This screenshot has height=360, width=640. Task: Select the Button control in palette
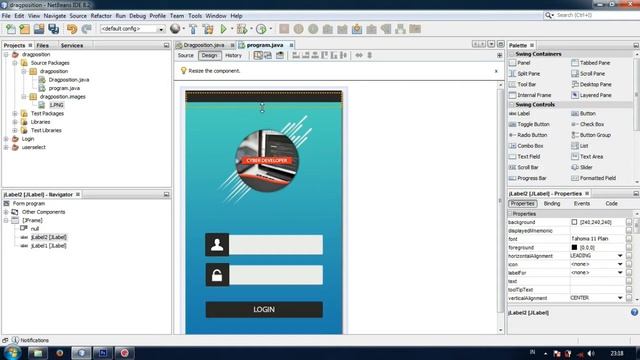point(583,113)
